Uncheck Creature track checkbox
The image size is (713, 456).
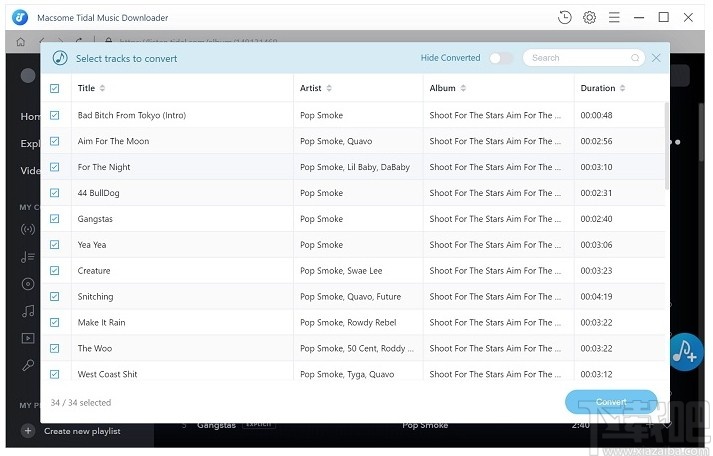click(x=55, y=271)
